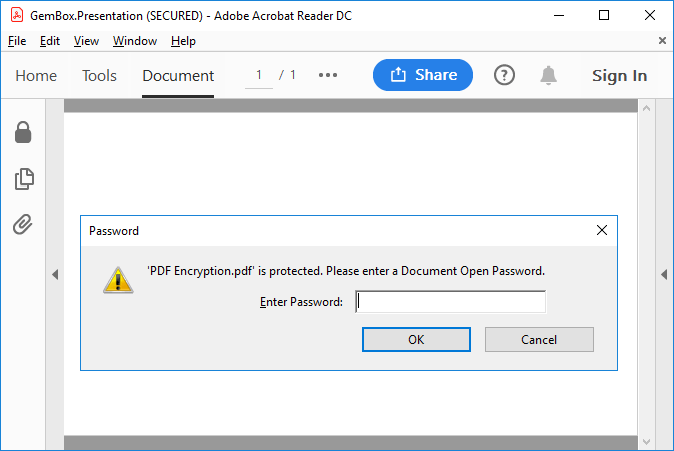
Task: Open the File menu
Action: pyautogui.click(x=17, y=41)
